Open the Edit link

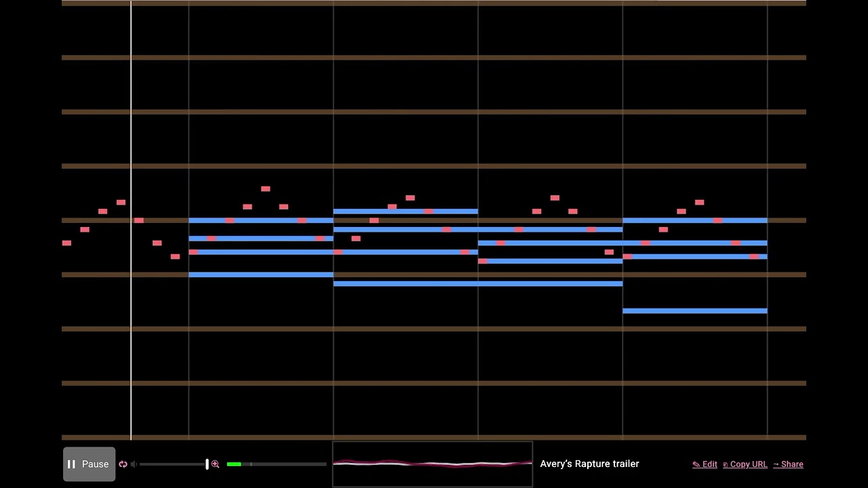click(x=705, y=464)
